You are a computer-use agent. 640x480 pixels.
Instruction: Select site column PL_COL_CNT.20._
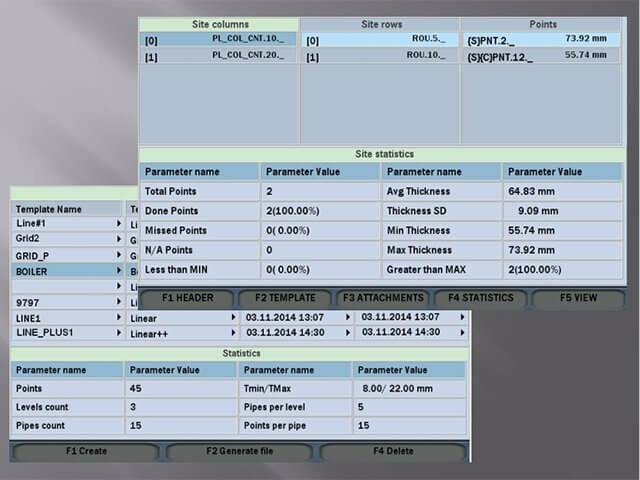218,57
